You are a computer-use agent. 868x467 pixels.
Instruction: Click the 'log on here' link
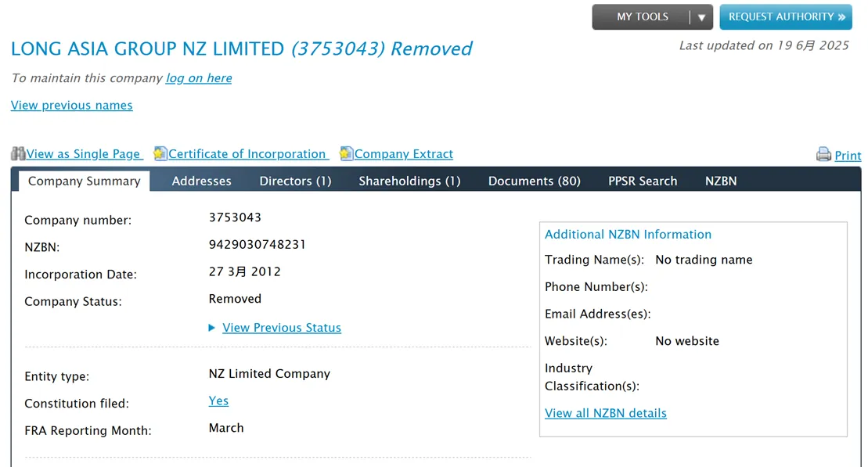click(199, 78)
